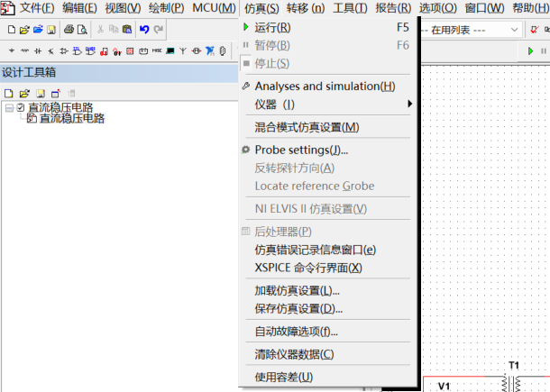Click the blue Undo arrow

point(144,30)
